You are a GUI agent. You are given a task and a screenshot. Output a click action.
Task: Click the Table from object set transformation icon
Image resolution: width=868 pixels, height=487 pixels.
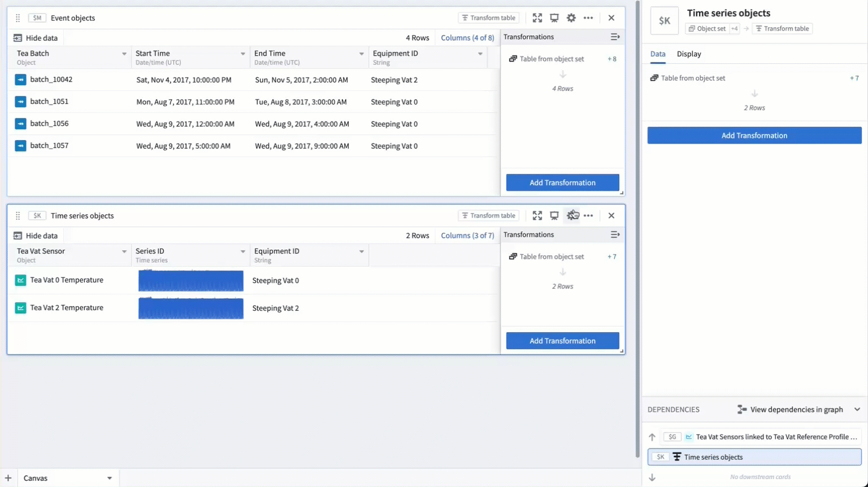513,58
